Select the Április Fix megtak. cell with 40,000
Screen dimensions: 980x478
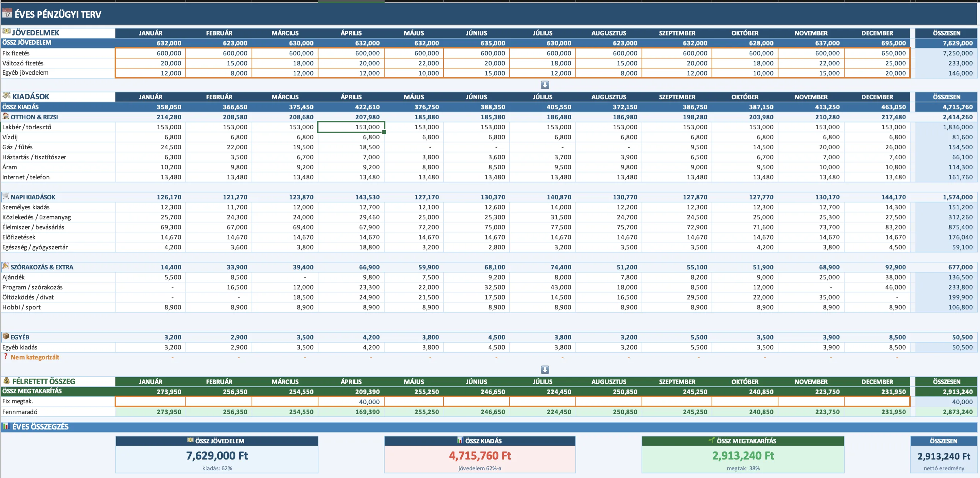coord(351,401)
